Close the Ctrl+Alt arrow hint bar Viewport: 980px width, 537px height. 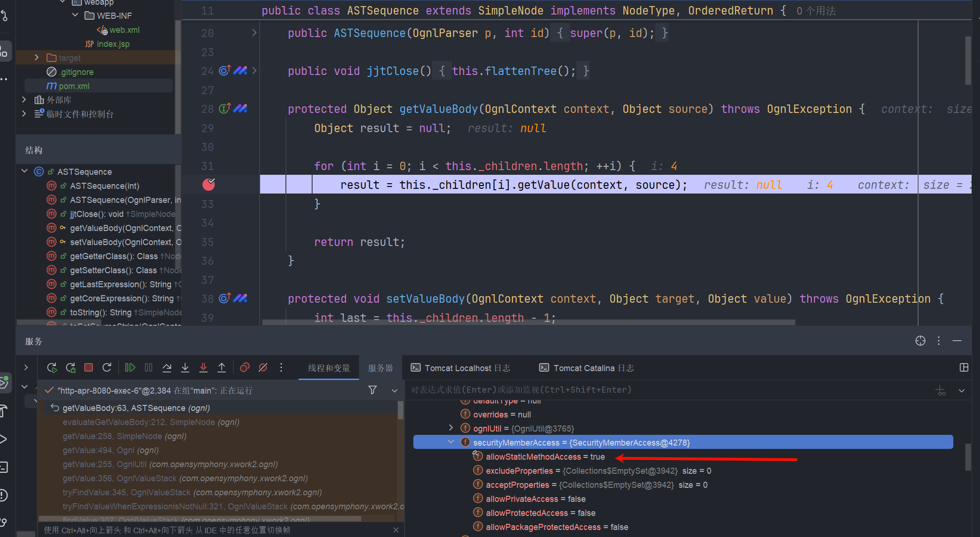coord(396,530)
